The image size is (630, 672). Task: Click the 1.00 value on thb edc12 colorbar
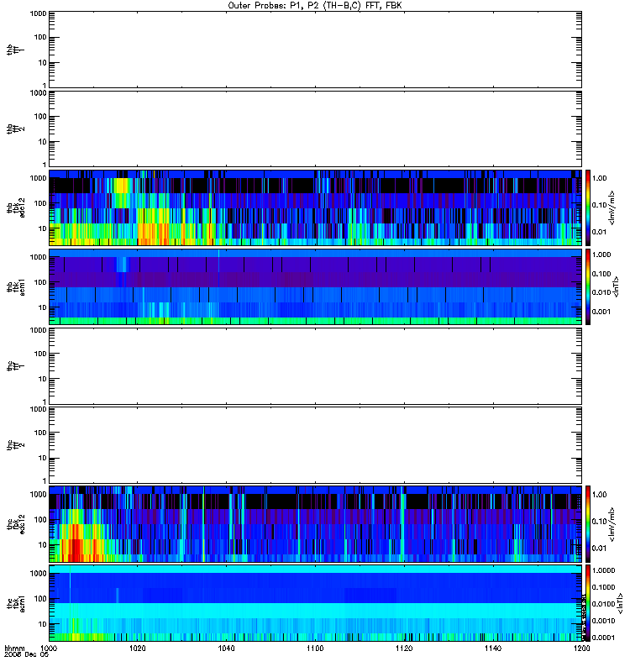(600, 178)
